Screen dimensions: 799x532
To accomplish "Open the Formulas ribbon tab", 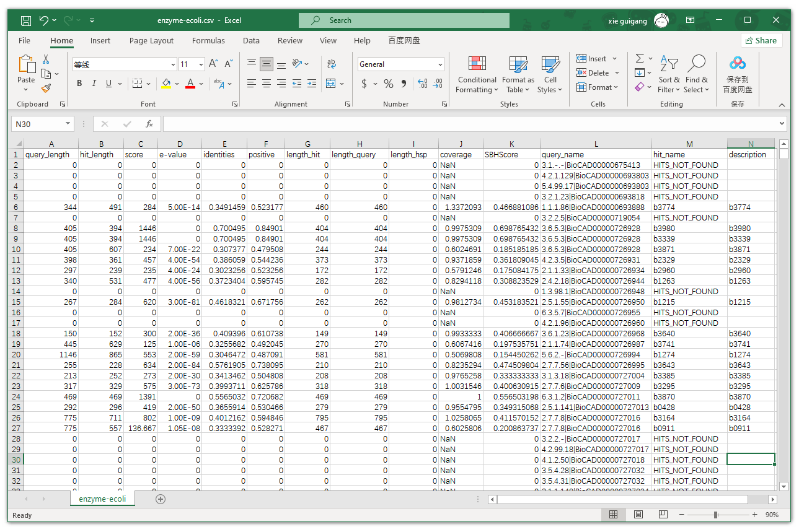I will click(208, 41).
